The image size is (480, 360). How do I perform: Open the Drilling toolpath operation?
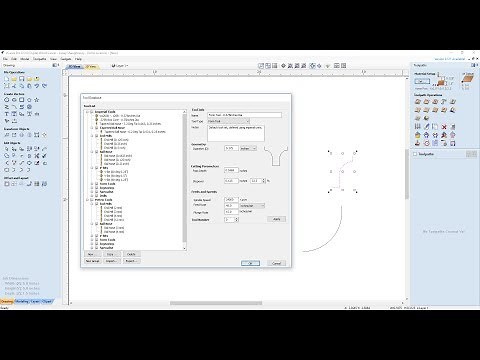tap(435, 101)
